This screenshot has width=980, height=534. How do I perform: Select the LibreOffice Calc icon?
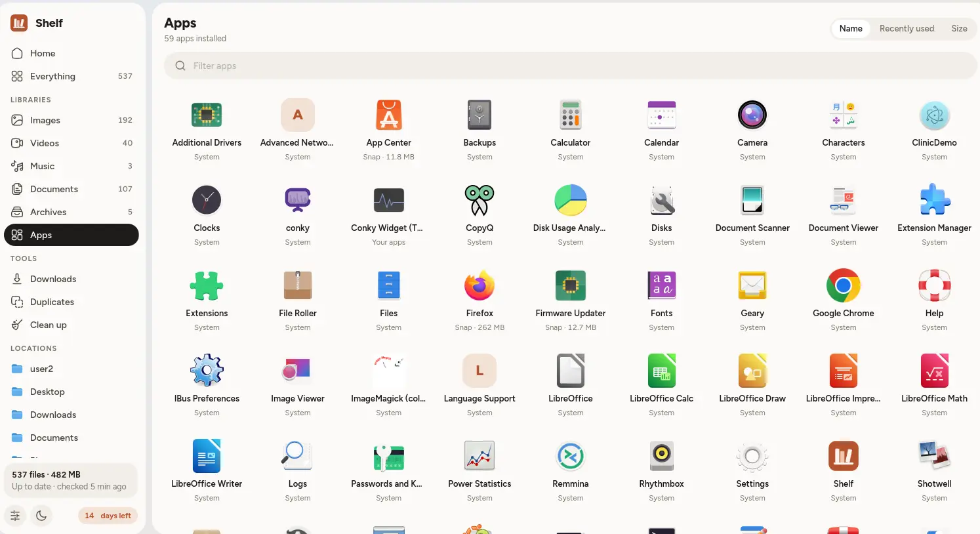point(662,371)
